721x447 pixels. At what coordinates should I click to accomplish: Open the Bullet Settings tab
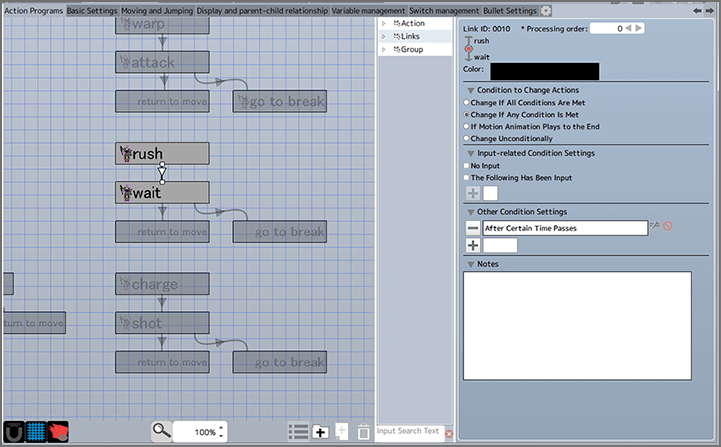[510, 11]
